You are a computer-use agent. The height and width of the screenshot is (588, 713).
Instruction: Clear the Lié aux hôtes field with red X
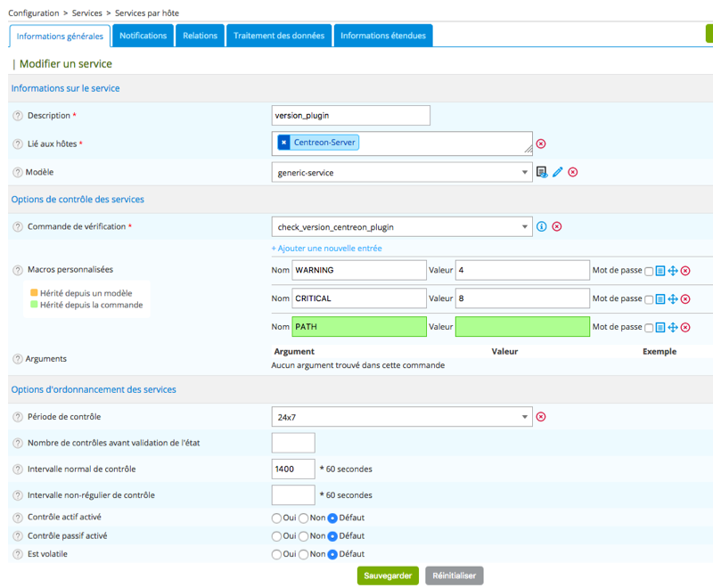point(541,143)
